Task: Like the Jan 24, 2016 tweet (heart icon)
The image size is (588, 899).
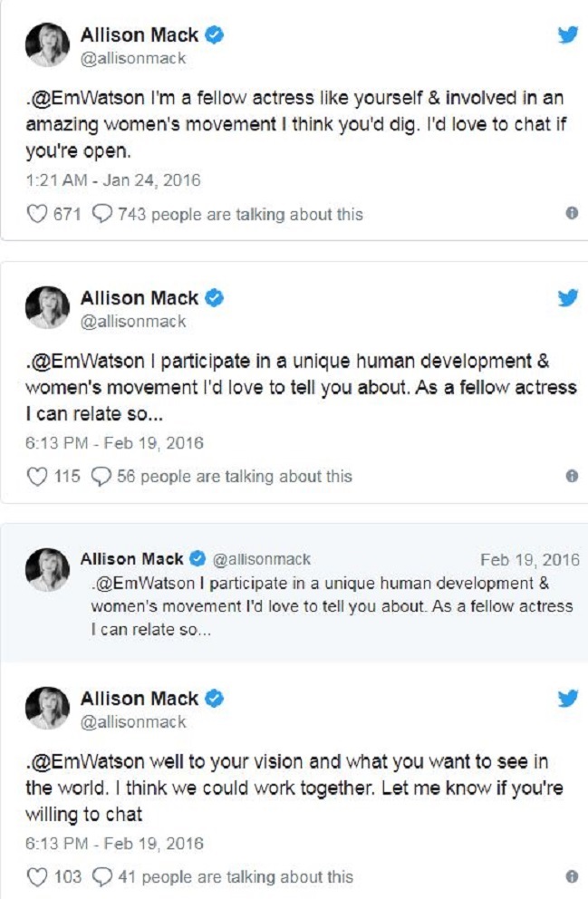Action: [36, 215]
